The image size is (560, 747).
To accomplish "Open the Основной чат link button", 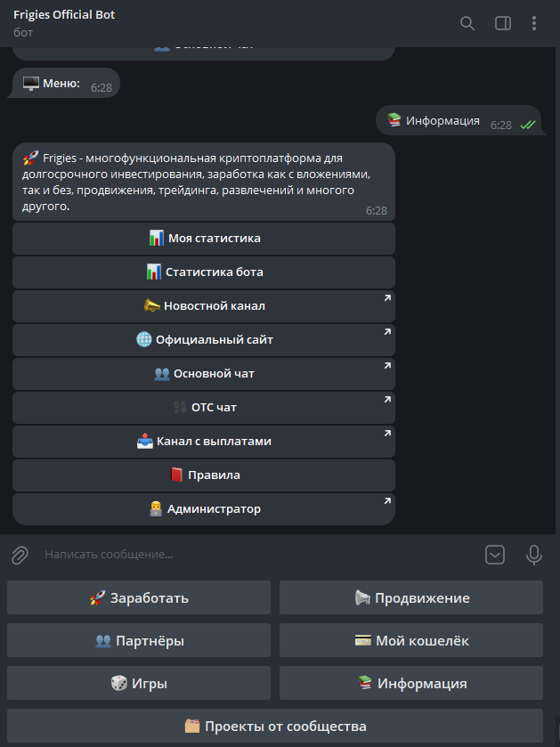I will (x=204, y=374).
